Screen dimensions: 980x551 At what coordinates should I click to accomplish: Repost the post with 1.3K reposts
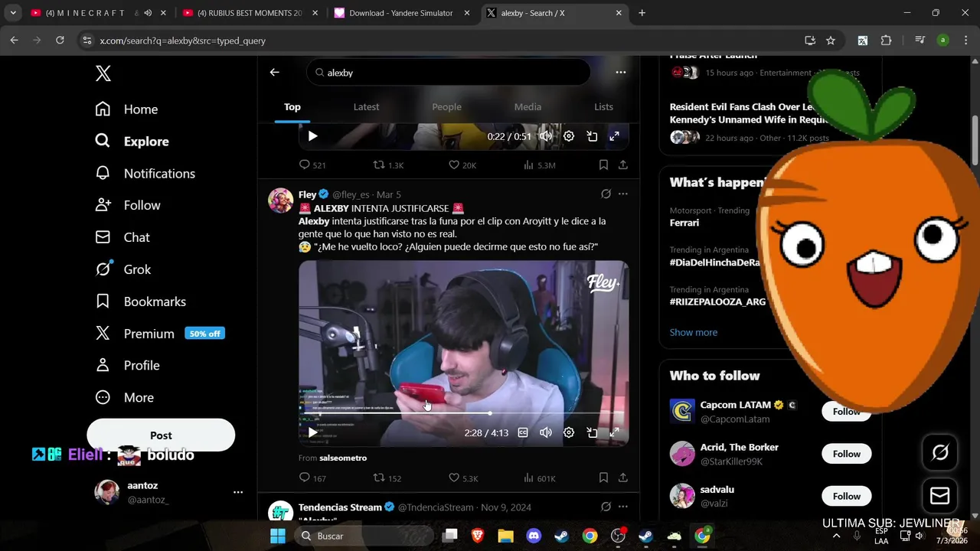click(388, 165)
